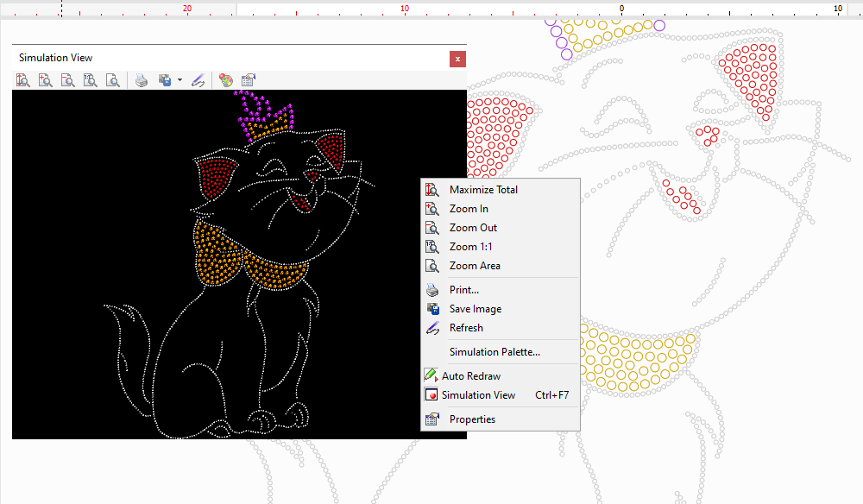Click the Simulation View panel title
The image size is (863, 504).
pyautogui.click(x=55, y=58)
